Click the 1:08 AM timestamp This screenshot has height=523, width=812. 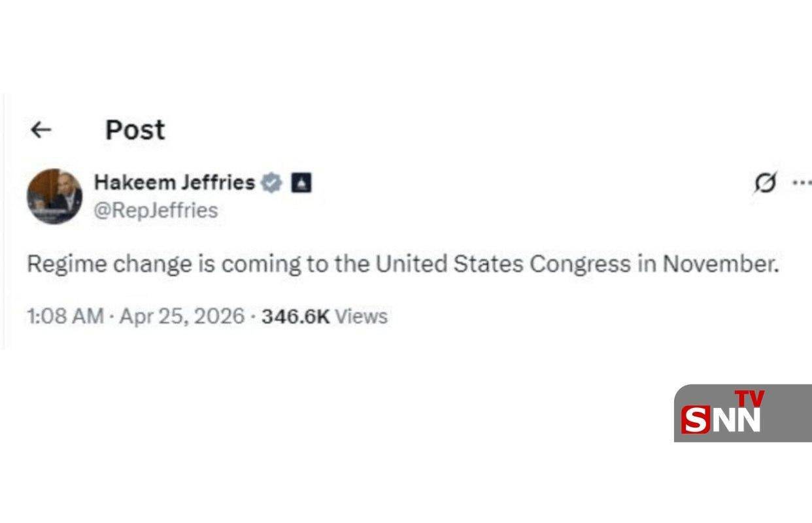65,317
